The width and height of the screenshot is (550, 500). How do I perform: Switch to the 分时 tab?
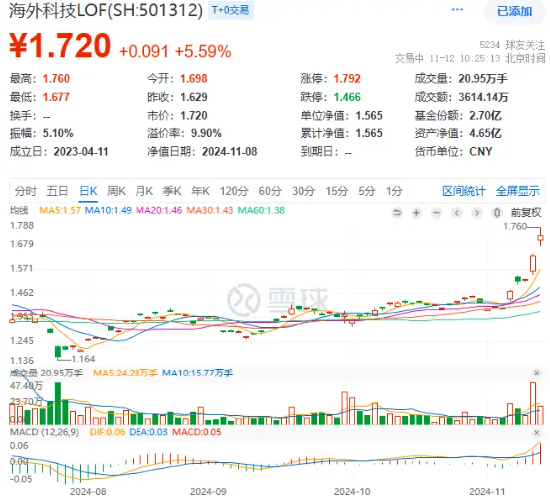coord(25,191)
